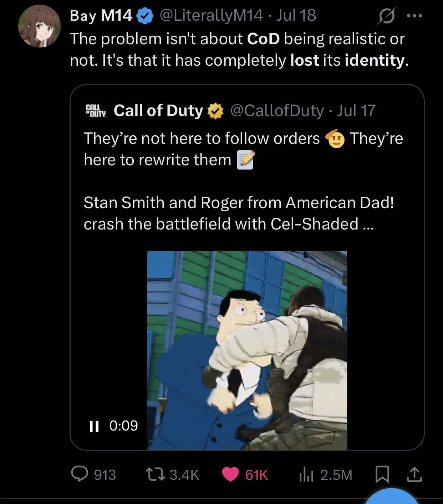This screenshot has width=443, height=504.
Task: Share the post with upload arrow
Action: pyautogui.click(x=414, y=475)
